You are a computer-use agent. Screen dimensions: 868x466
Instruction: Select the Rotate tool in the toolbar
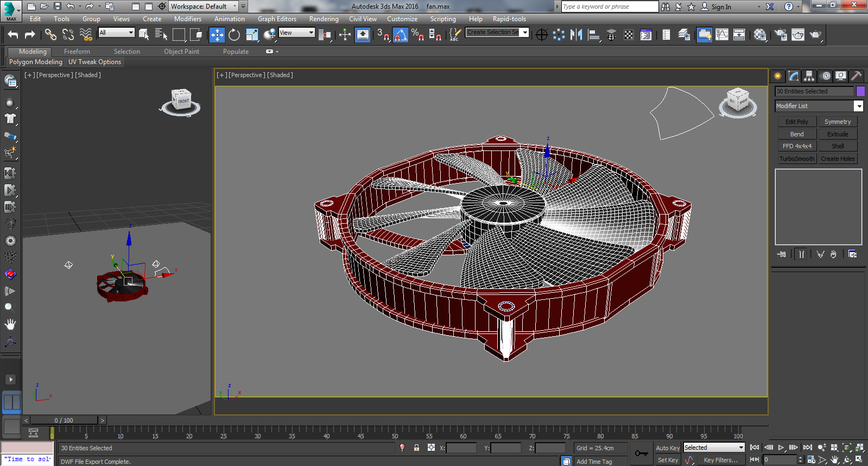point(234,35)
